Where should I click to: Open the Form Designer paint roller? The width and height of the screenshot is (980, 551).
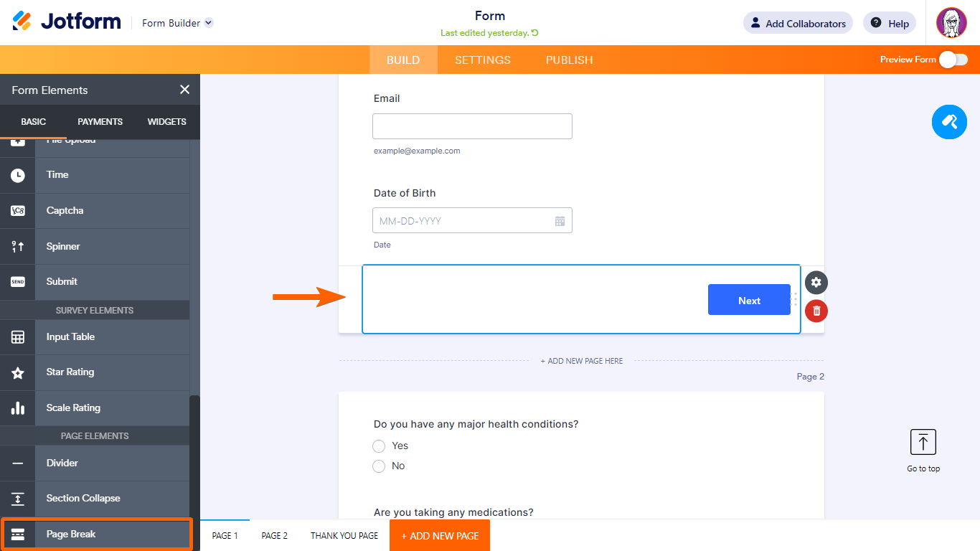pyautogui.click(x=949, y=121)
